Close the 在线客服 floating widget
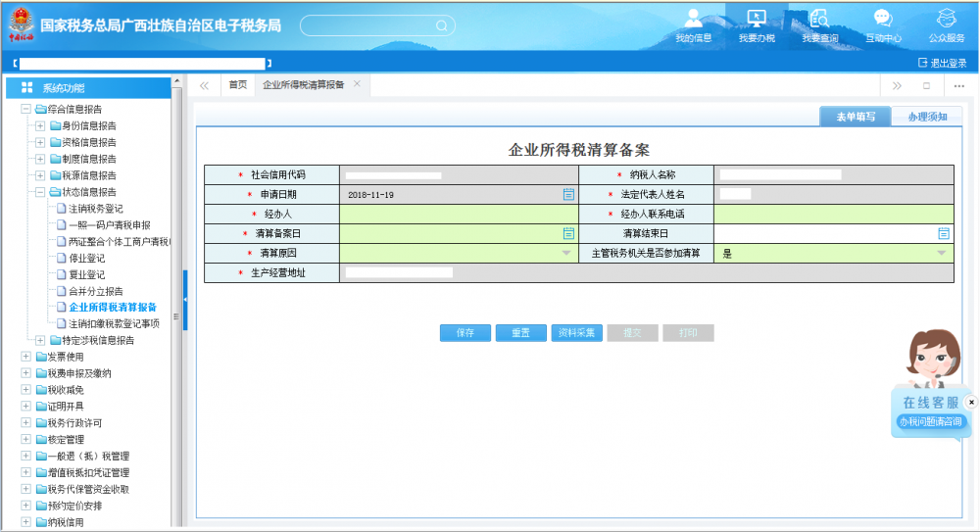Image resolution: width=980 pixels, height=532 pixels. [x=971, y=402]
